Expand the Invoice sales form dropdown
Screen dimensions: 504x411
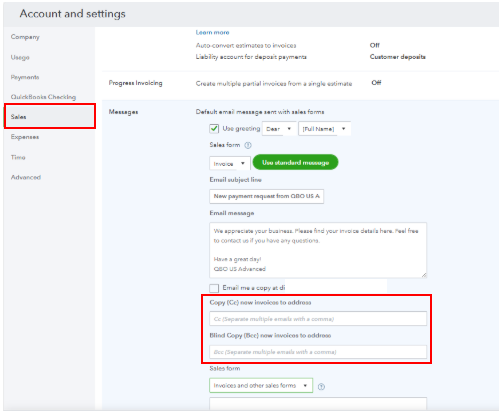[230, 164]
